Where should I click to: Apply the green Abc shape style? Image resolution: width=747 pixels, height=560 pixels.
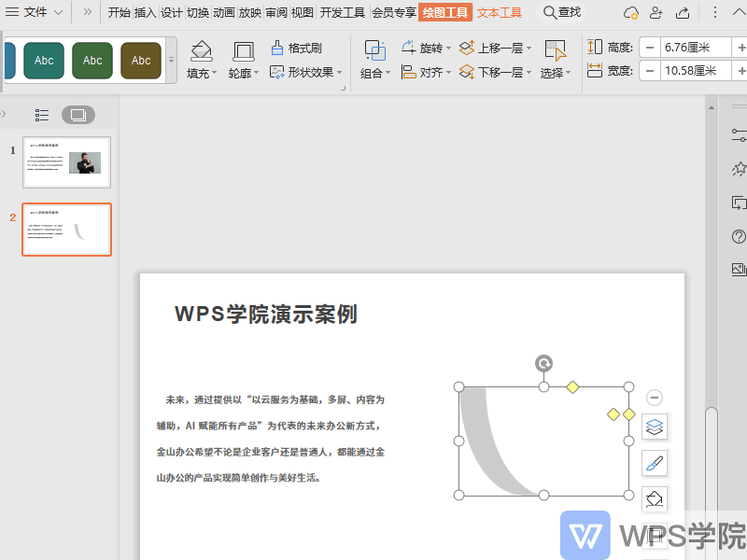point(92,61)
